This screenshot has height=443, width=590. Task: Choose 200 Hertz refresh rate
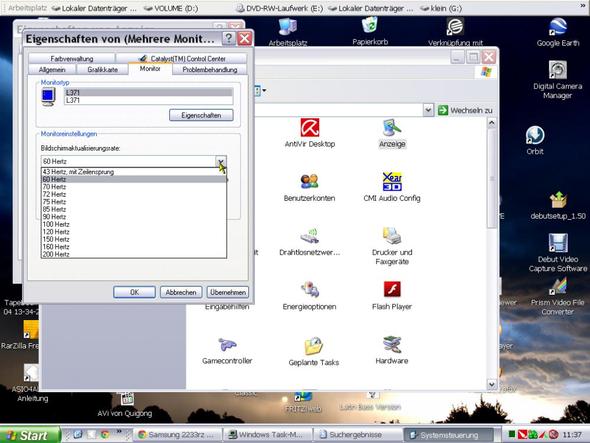pyautogui.click(x=134, y=254)
